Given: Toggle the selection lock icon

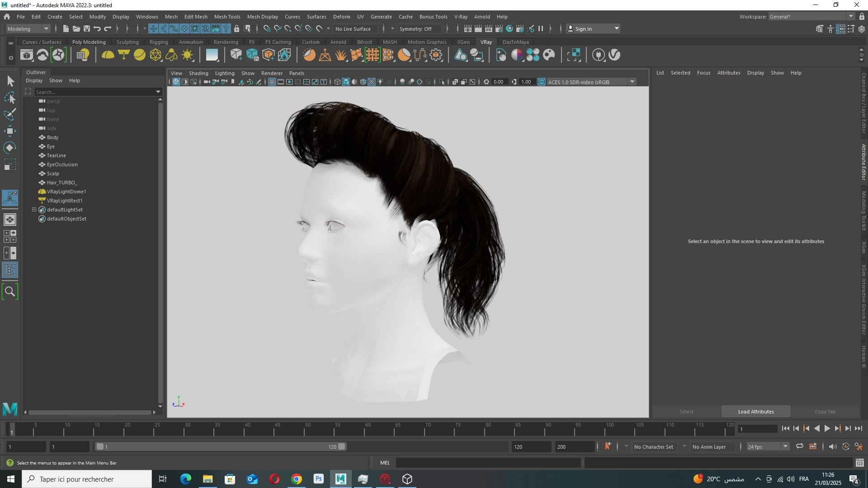Looking at the screenshot, I should [236, 28].
